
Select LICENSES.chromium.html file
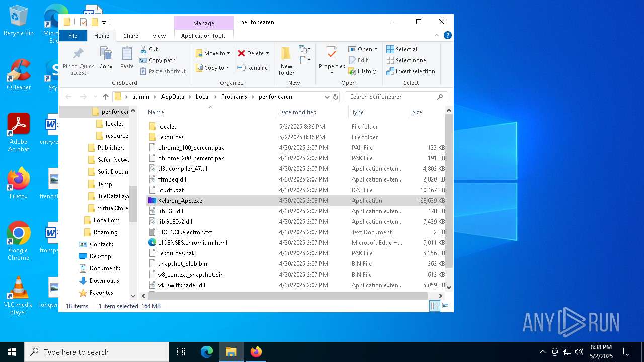[296, 243]
